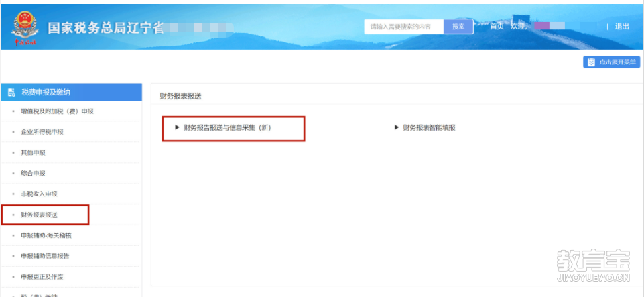Click 退出 to log out
Image resolution: width=644 pixels, height=297 pixels.
pos(622,27)
